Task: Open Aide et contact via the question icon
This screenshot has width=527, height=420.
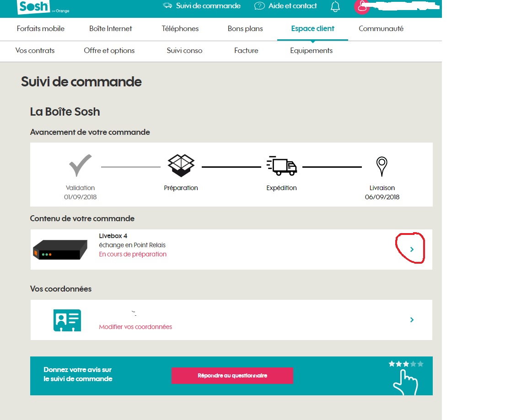Action: tap(259, 6)
